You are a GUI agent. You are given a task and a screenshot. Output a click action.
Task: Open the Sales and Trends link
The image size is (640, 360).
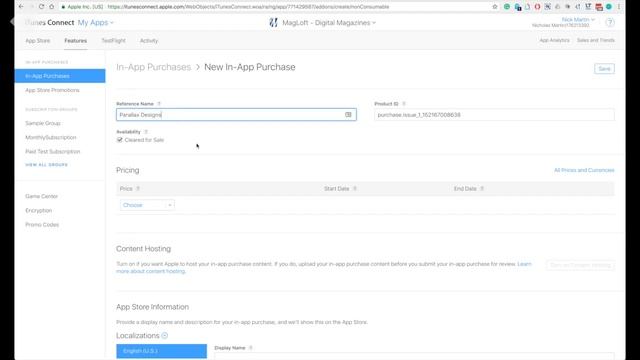596,40
